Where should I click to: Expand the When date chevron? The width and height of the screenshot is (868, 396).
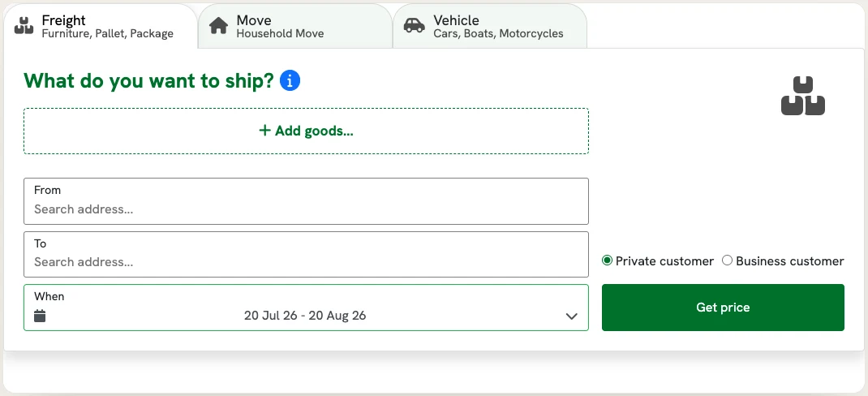[x=571, y=316]
